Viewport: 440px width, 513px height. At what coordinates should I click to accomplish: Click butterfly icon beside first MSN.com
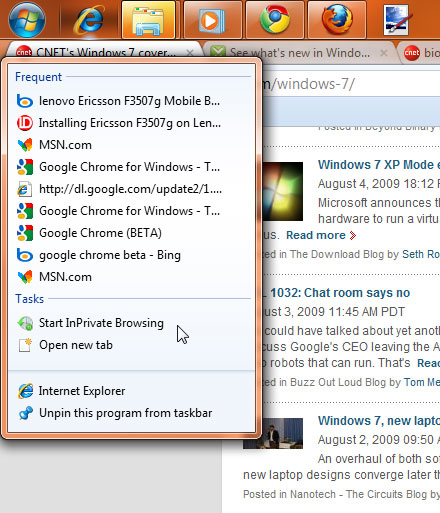(25, 145)
